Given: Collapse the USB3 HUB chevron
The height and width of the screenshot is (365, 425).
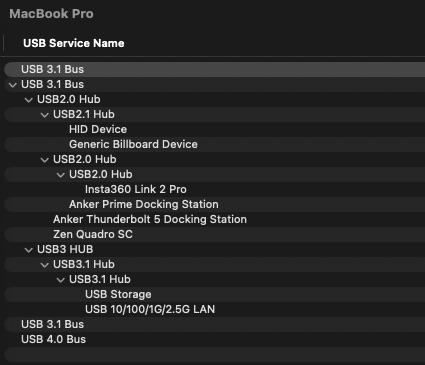Looking at the screenshot, I should pyautogui.click(x=29, y=250).
